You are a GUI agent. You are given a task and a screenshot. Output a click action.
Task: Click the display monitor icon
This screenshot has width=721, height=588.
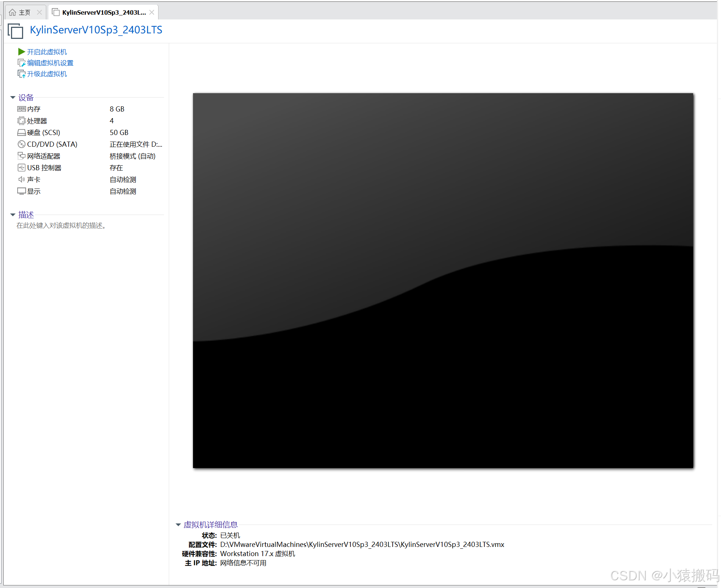click(x=21, y=191)
